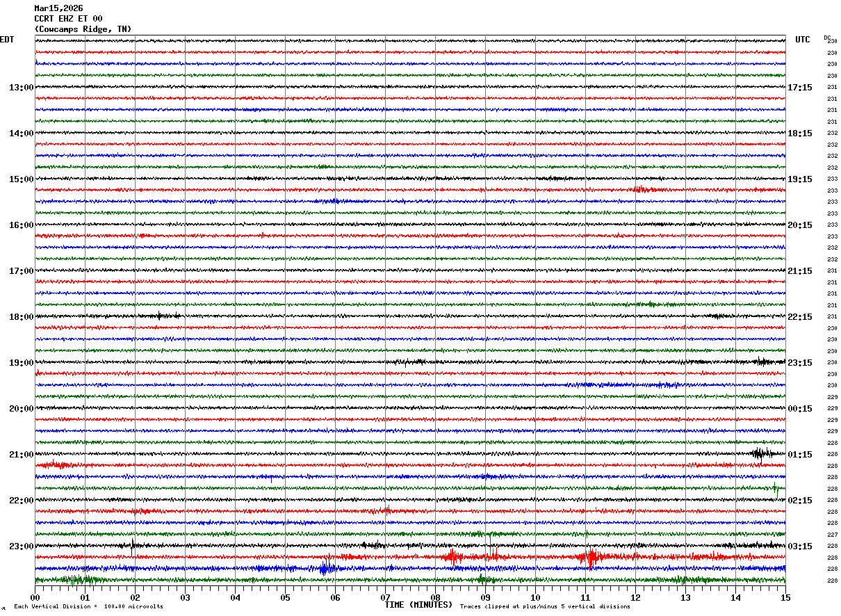The image size is (841, 616).
Task: Click the "12" minute tick label
Action: [x=636, y=597]
